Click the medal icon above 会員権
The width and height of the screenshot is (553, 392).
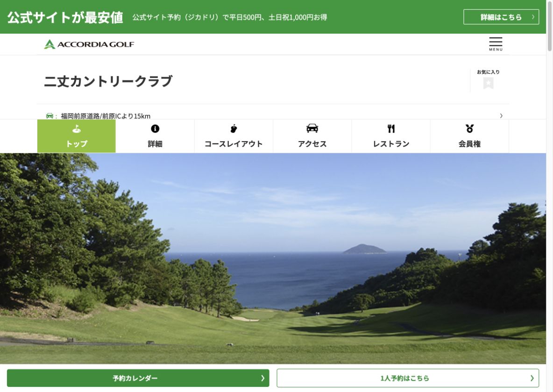click(469, 128)
